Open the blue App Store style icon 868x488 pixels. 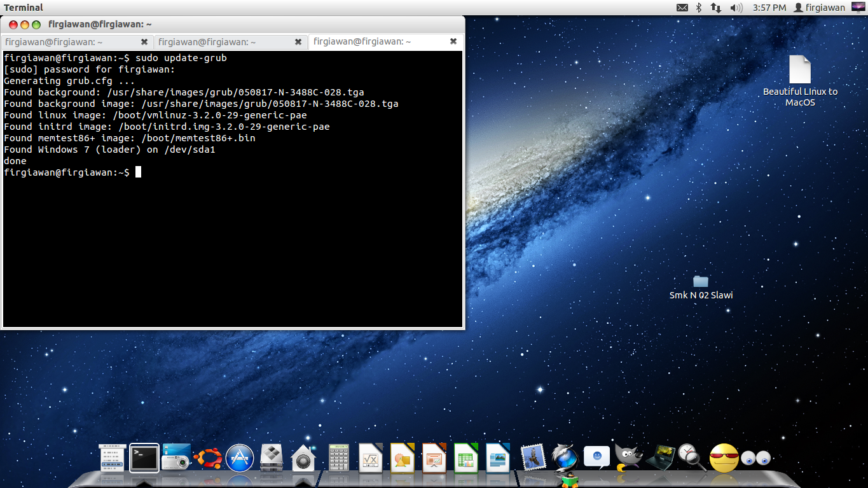pyautogui.click(x=240, y=458)
